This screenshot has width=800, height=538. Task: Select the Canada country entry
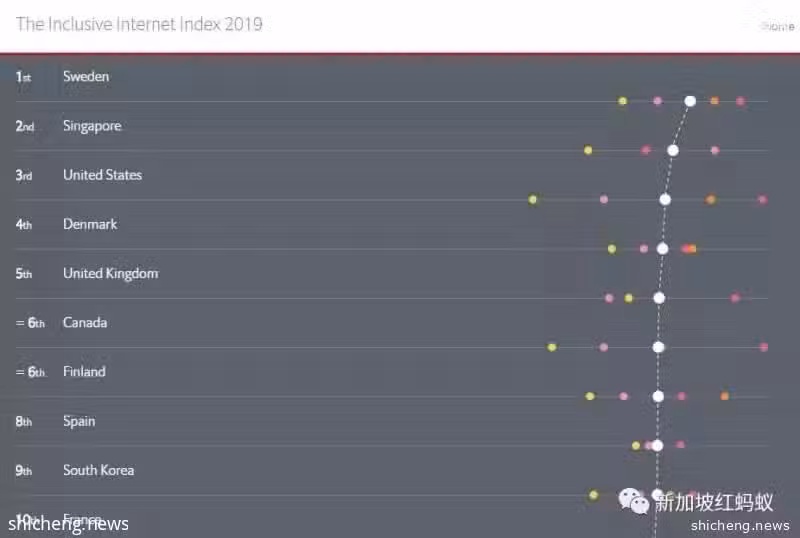[x=85, y=323]
